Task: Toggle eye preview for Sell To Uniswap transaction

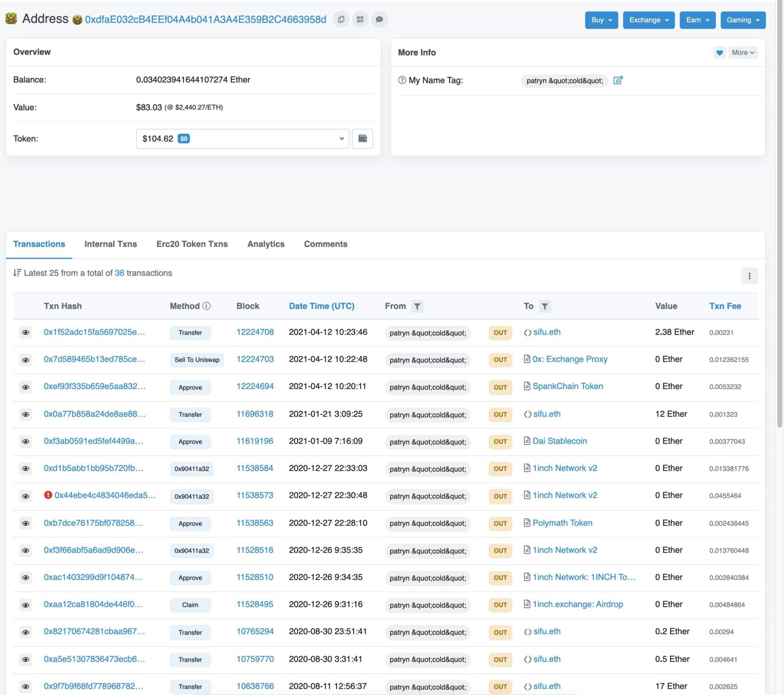Action: tap(26, 360)
